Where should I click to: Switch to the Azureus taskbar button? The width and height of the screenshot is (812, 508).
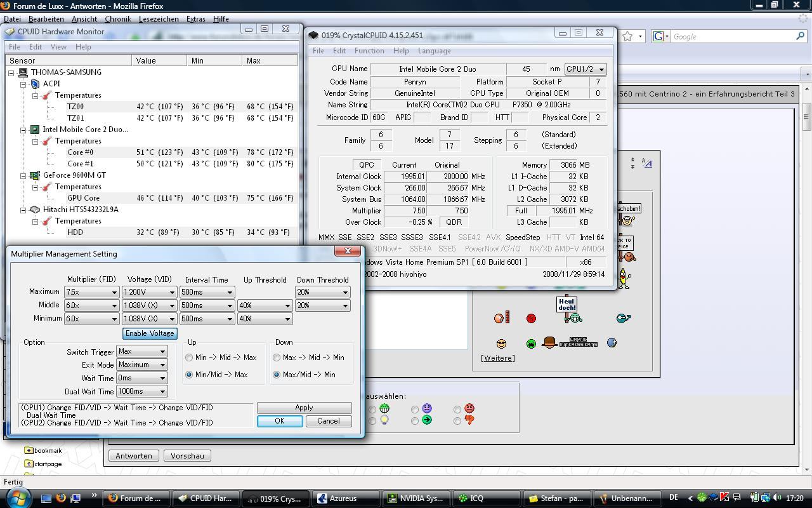(x=346, y=498)
